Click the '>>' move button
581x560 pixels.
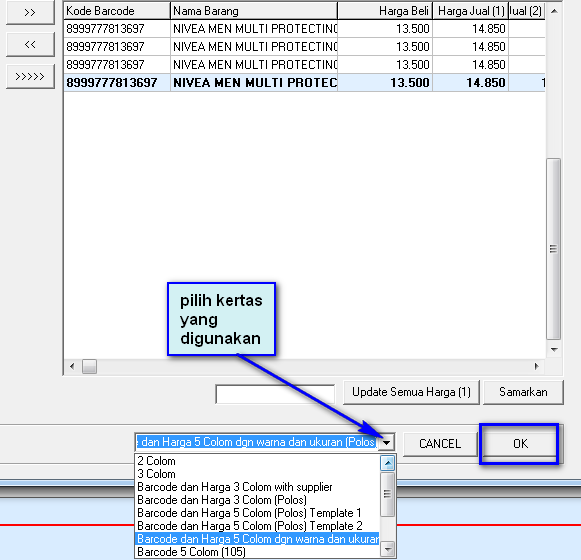(x=30, y=12)
